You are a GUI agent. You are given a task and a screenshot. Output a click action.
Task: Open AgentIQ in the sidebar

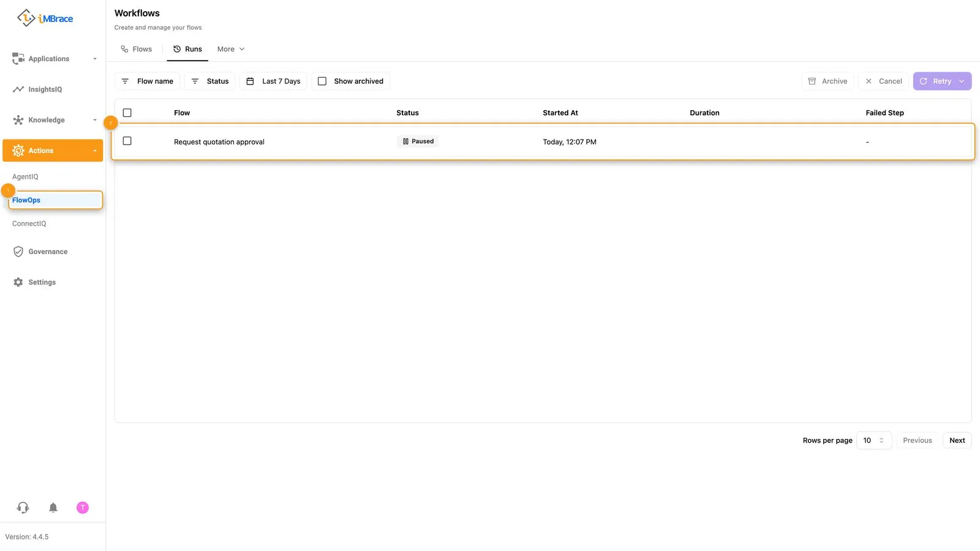25,177
